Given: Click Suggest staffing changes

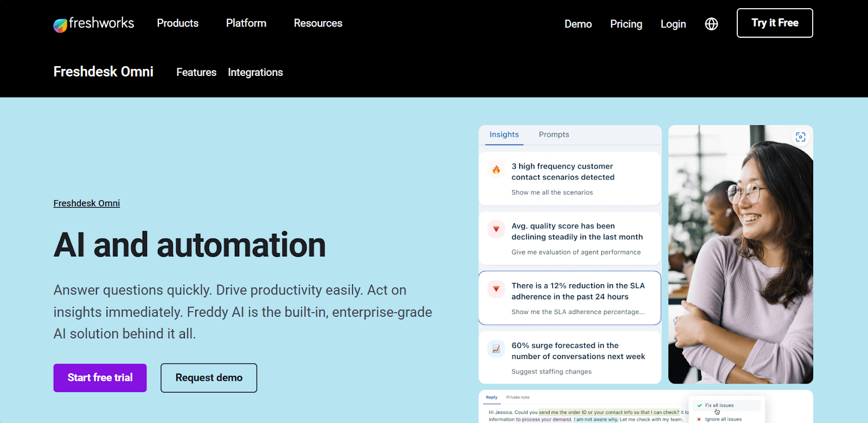Looking at the screenshot, I should 552,371.
